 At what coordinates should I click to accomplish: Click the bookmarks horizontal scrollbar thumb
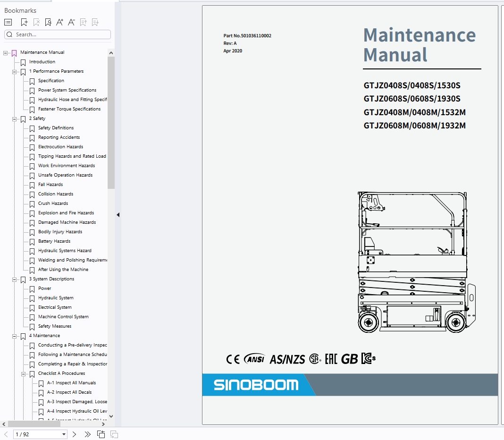pyautogui.click(x=34, y=424)
